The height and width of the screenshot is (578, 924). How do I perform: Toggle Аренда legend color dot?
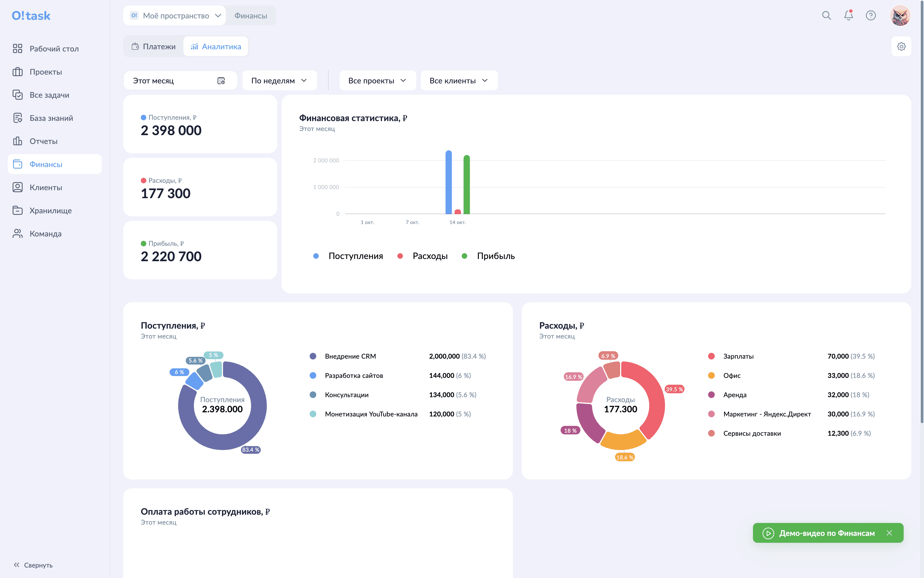click(711, 395)
